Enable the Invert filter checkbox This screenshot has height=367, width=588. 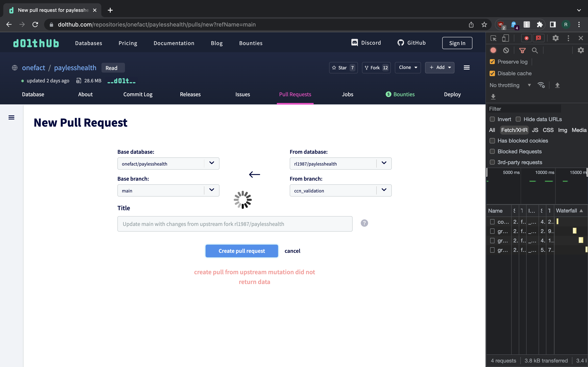(492, 119)
